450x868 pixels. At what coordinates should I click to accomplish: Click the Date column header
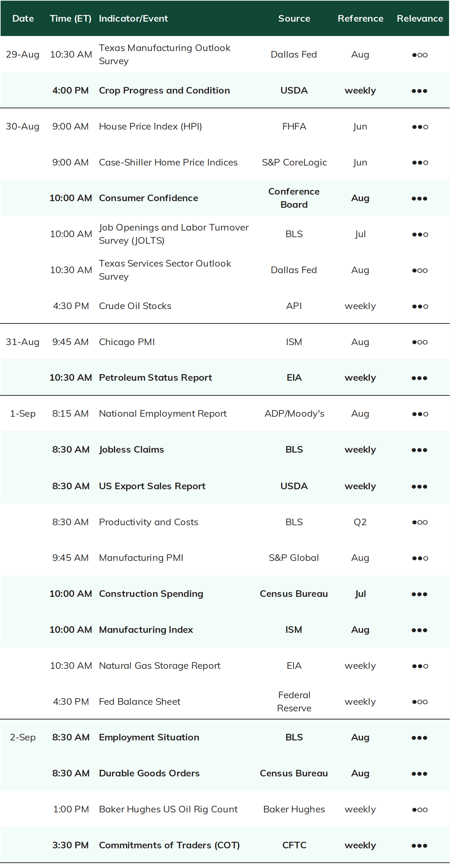coord(23,18)
